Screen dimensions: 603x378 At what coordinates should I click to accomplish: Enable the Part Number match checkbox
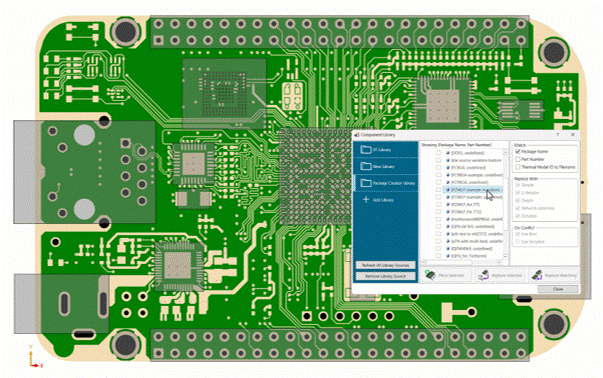click(518, 159)
